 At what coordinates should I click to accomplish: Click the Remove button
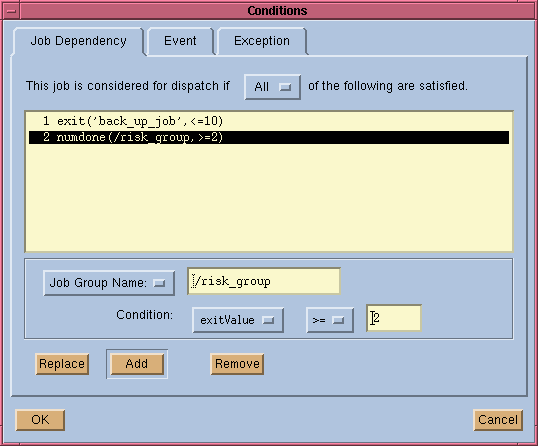coord(237,364)
